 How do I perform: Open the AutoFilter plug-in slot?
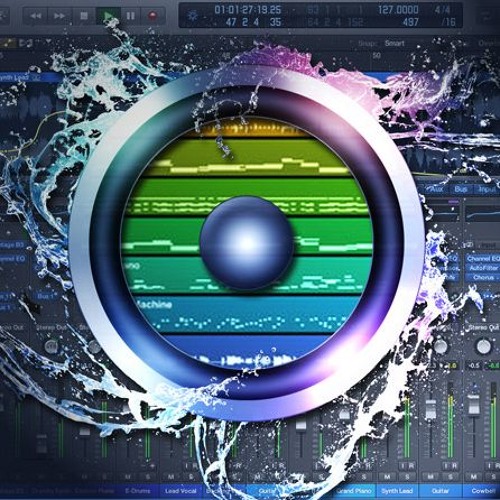483,268
